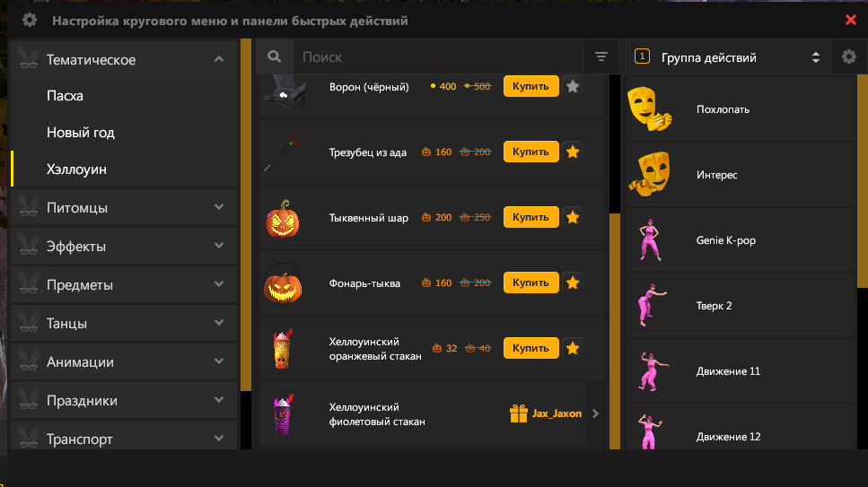Click the category list scrollbar thumb

pos(246,214)
